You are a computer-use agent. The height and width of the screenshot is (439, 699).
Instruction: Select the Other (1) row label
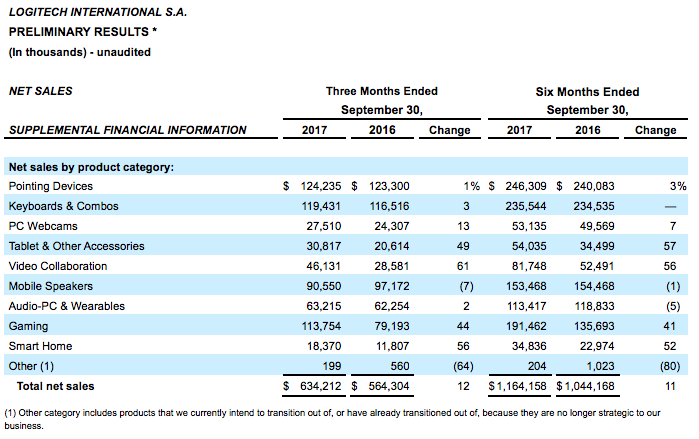pos(31,366)
